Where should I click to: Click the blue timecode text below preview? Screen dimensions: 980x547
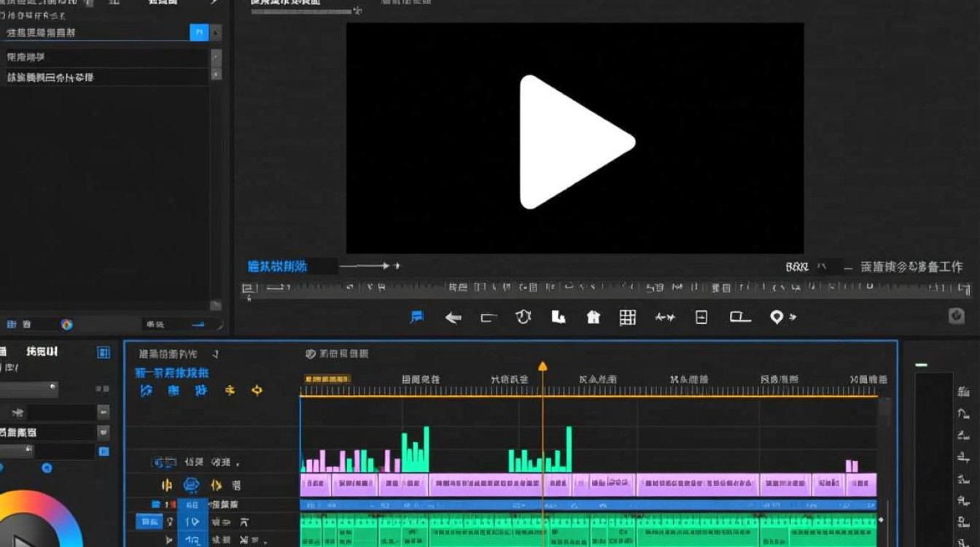coord(277,266)
